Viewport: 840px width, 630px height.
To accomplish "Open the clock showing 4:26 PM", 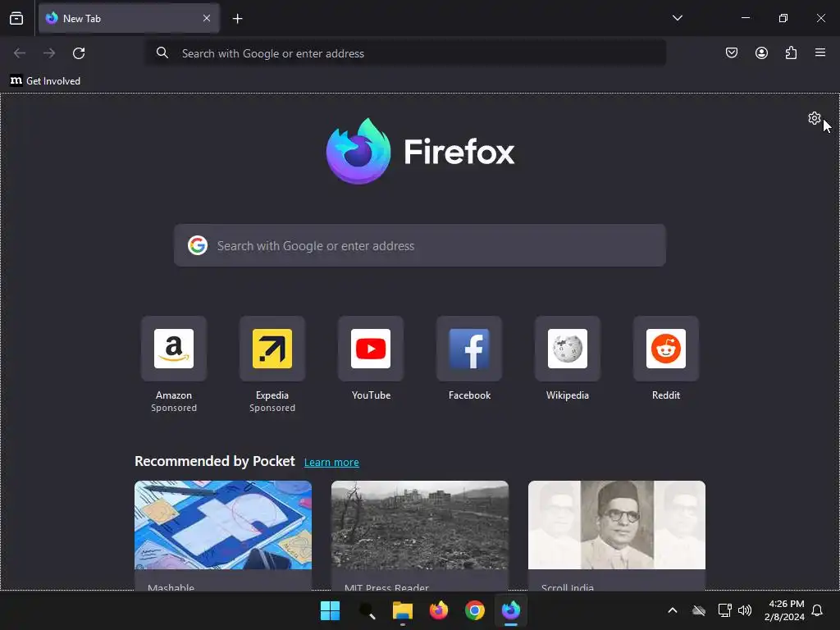I will [x=785, y=610].
